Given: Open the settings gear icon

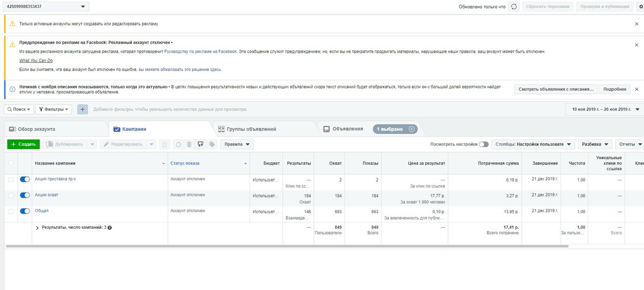Looking at the screenshot, I should tap(639, 6).
